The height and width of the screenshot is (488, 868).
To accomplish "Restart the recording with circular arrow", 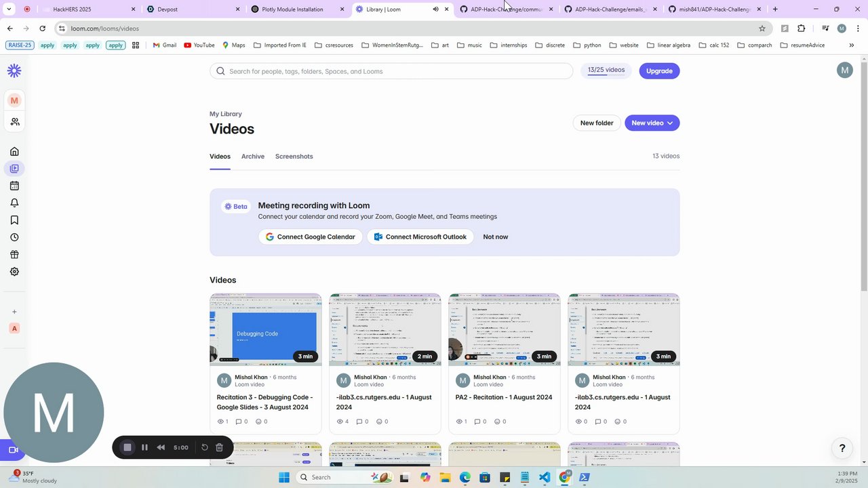I will pos(204,447).
